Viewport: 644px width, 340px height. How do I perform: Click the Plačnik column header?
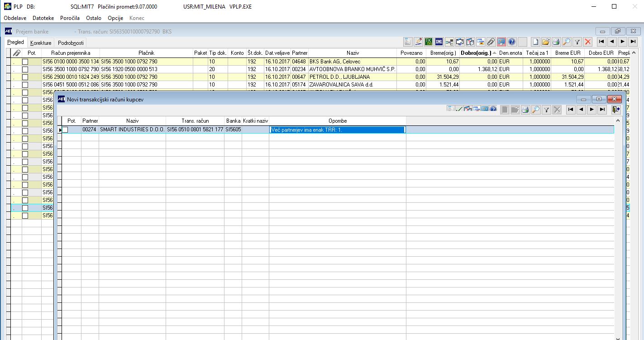[147, 53]
